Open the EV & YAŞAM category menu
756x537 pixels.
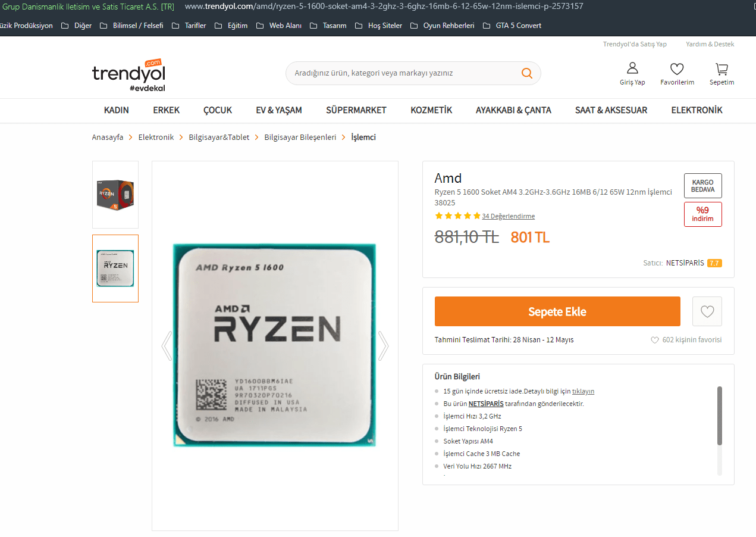pyautogui.click(x=279, y=110)
